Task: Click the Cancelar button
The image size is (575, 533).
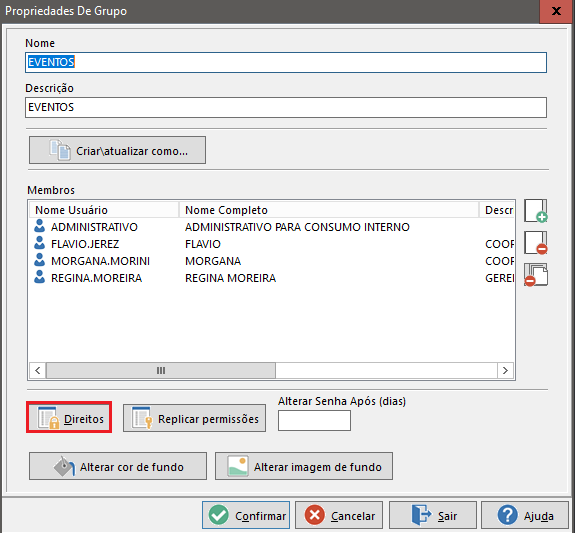Action: point(339,515)
